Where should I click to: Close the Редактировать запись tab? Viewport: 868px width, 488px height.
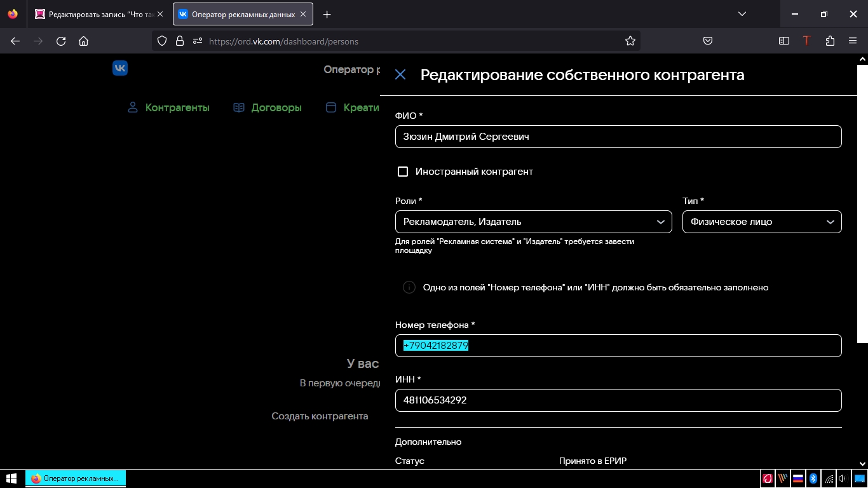click(160, 14)
